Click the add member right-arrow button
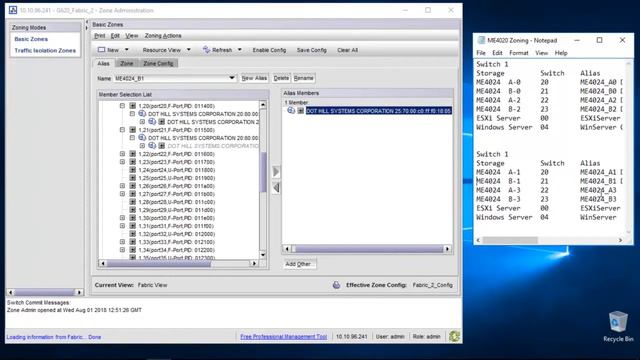 [276, 171]
